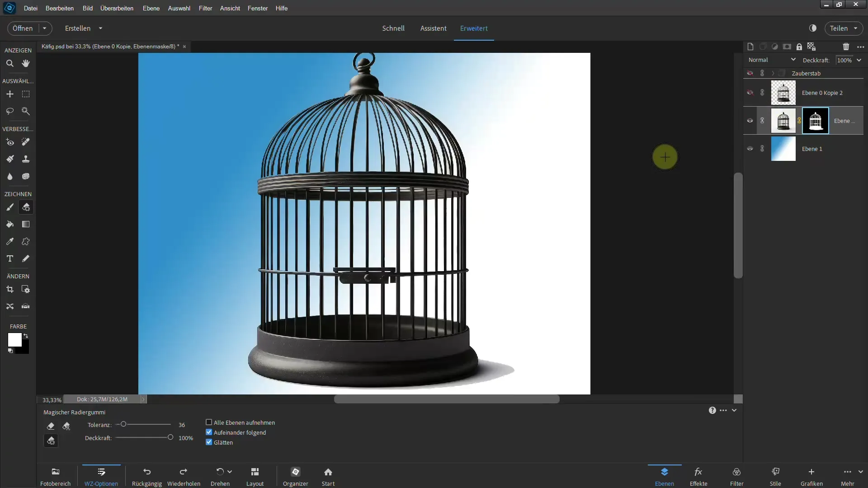The image size is (868, 488).
Task: Toggle the mask link chain on selected layer
Action: [x=799, y=121]
